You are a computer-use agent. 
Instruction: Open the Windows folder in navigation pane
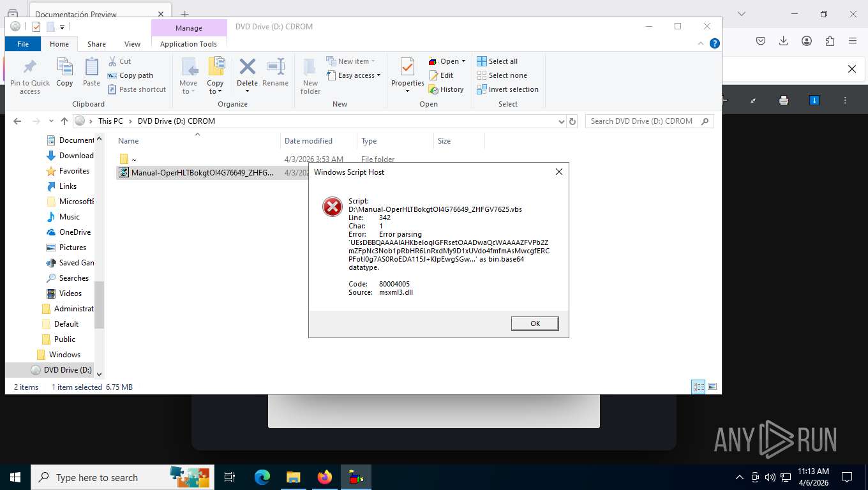point(59,355)
